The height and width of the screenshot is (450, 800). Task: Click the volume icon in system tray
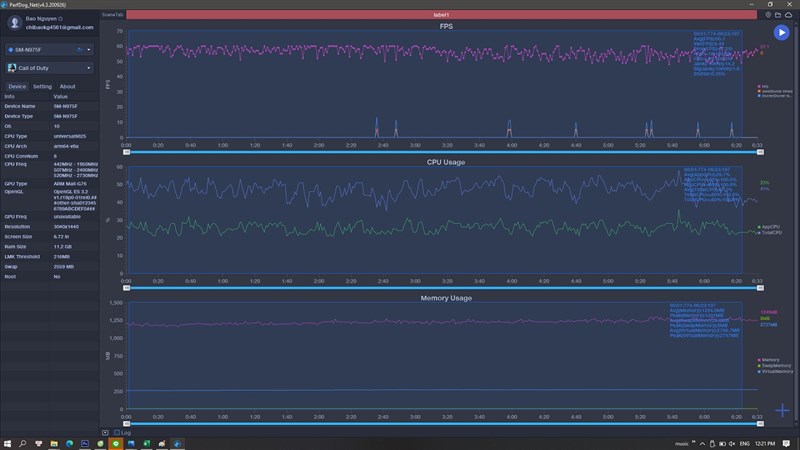click(732, 444)
